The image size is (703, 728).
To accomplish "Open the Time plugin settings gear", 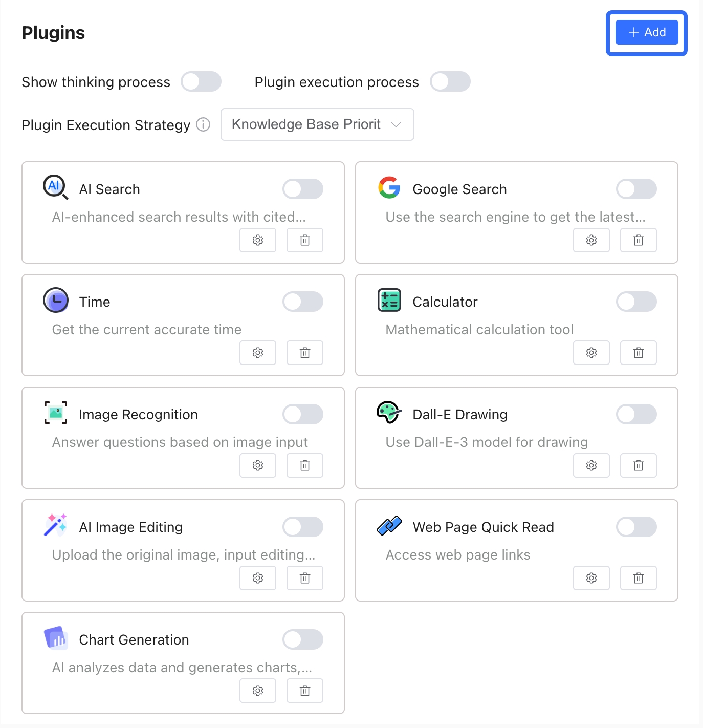I will click(258, 353).
